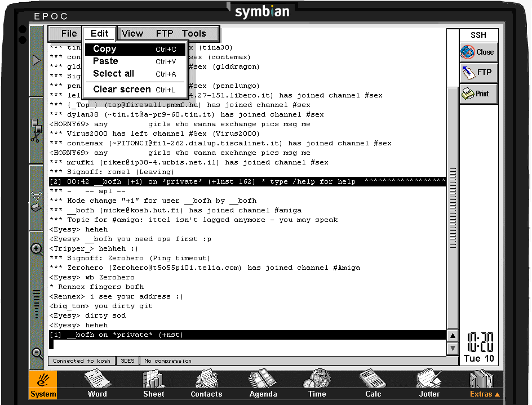532x405 pixels.
Task: Open the Calc app
Action: pyautogui.click(x=373, y=384)
